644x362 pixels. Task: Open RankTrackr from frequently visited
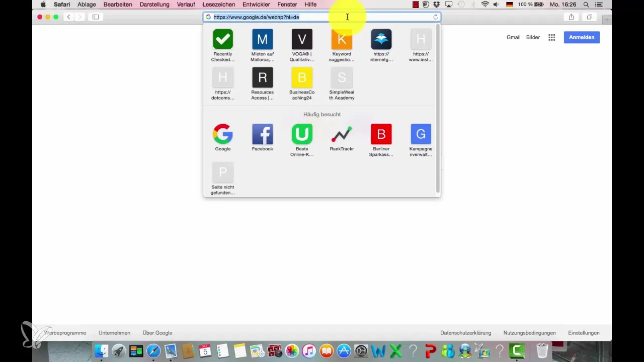click(342, 138)
